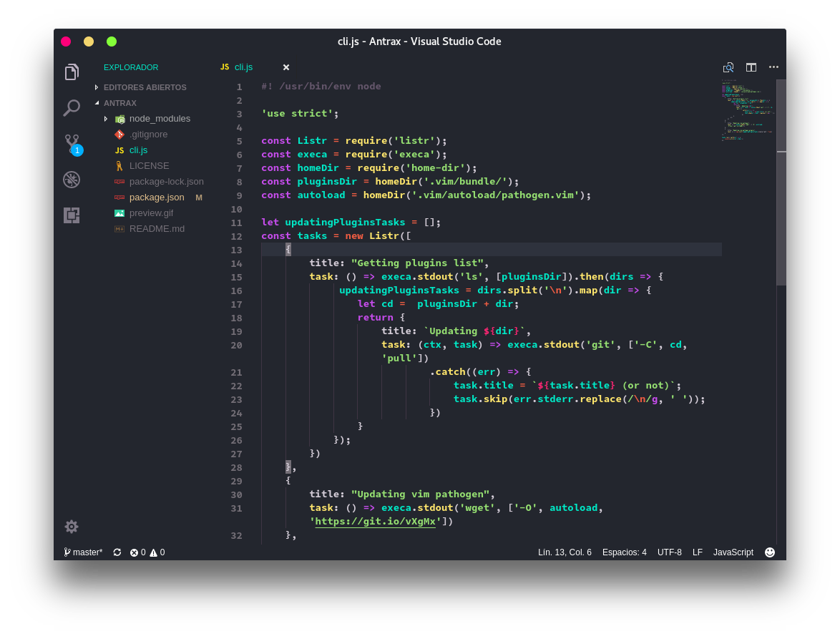Change indentation via Espacios: 4

pos(624,552)
